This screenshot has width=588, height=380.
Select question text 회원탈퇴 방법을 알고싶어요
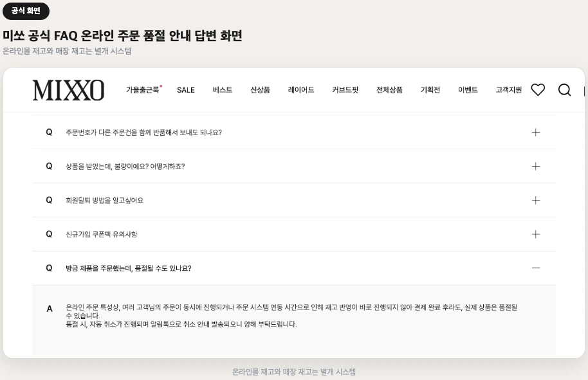[x=104, y=200]
